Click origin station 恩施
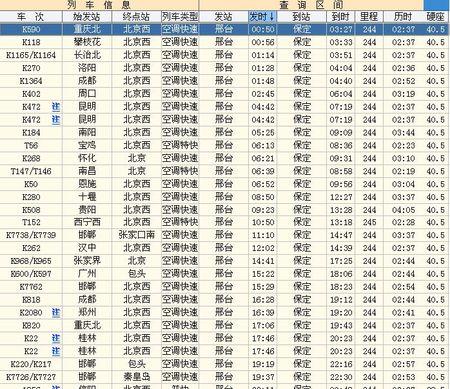The image size is (450, 389). point(87,184)
